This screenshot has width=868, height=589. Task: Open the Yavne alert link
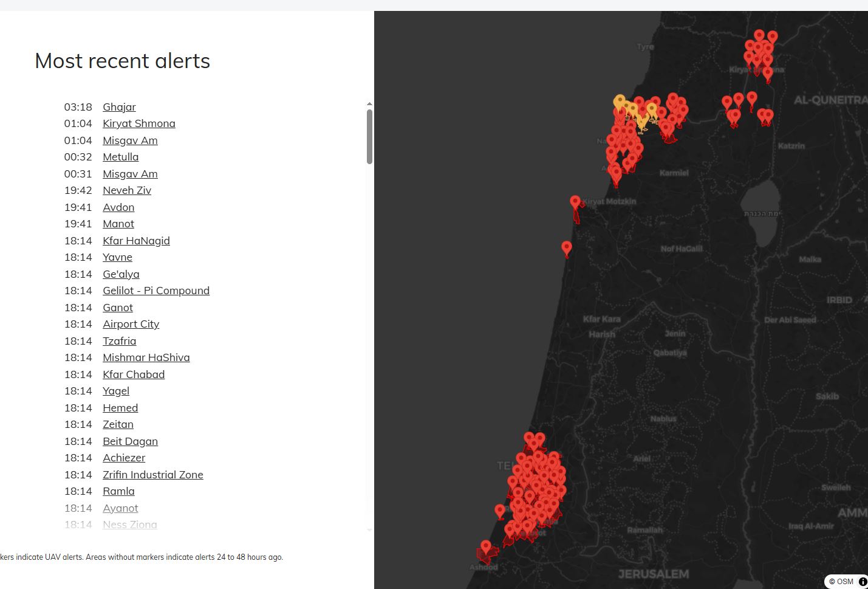[x=117, y=257]
